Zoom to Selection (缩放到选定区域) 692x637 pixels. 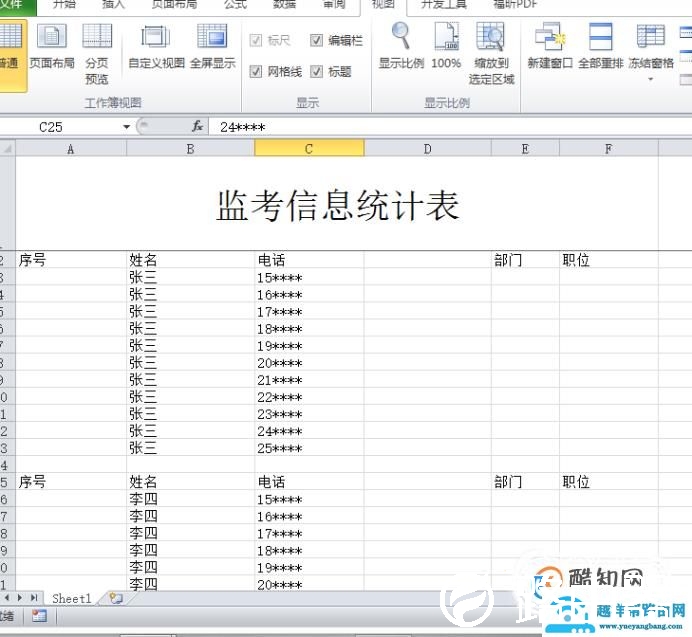[491, 54]
